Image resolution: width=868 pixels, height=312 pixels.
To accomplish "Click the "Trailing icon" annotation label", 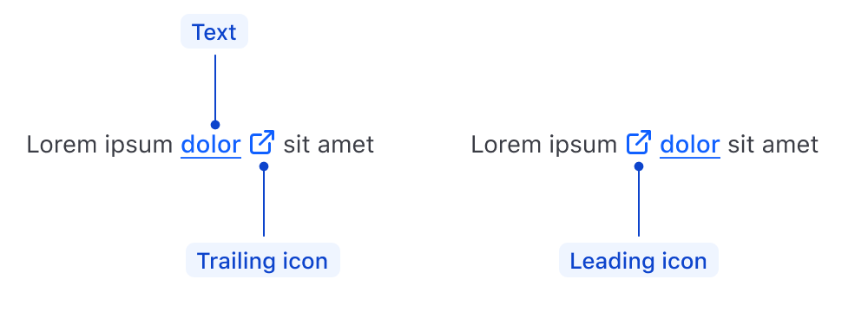I will click(x=263, y=260).
